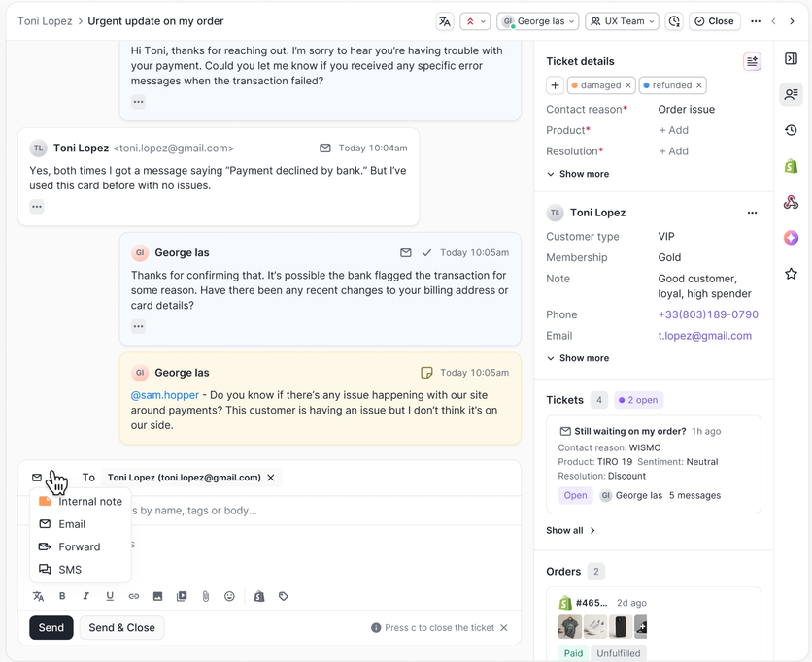
Task: Insert a video
Action: click(182, 596)
